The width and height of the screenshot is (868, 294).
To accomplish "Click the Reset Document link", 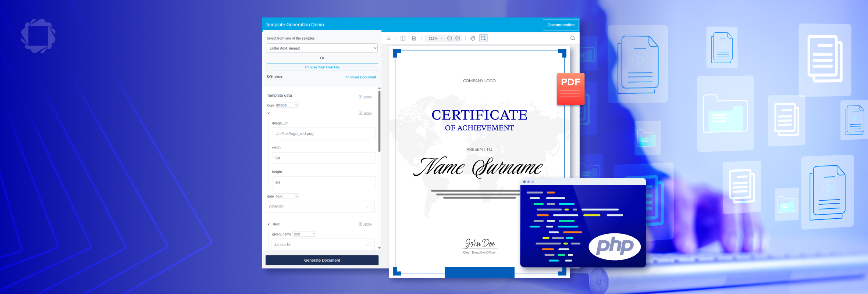I will coord(361,77).
